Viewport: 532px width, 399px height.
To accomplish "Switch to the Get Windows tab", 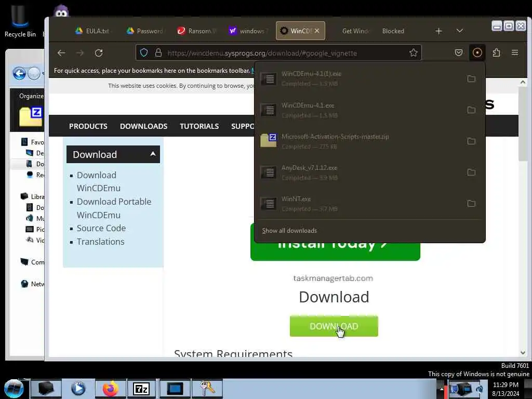I will coord(355,31).
